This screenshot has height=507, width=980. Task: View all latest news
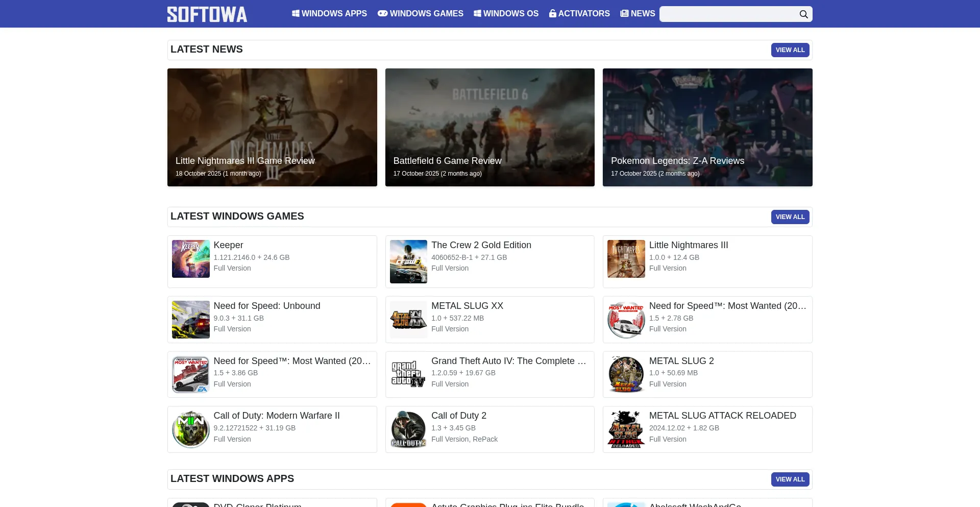coord(790,50)
